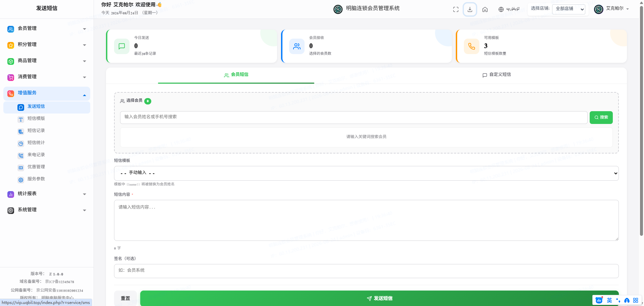Open 服务参数 in sidebar
The height and width of the screenshot is (306, 644).
click(x=36, y=179)
